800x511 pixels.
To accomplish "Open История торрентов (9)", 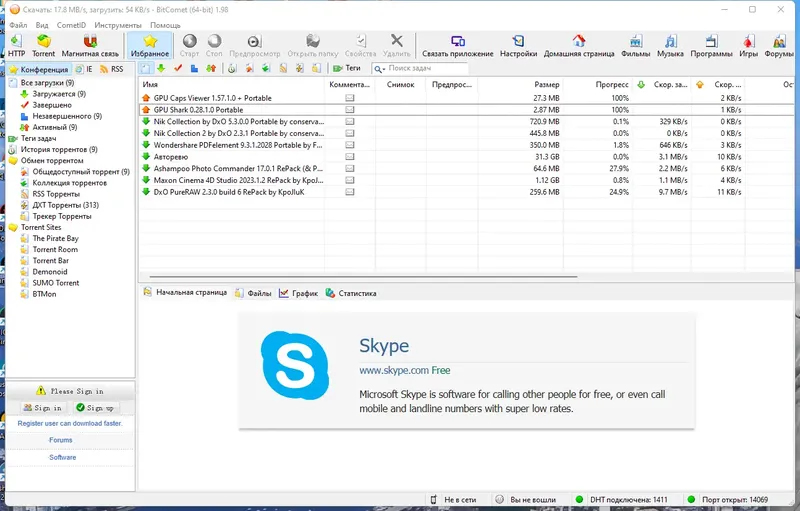I will (x=59, y=149).
